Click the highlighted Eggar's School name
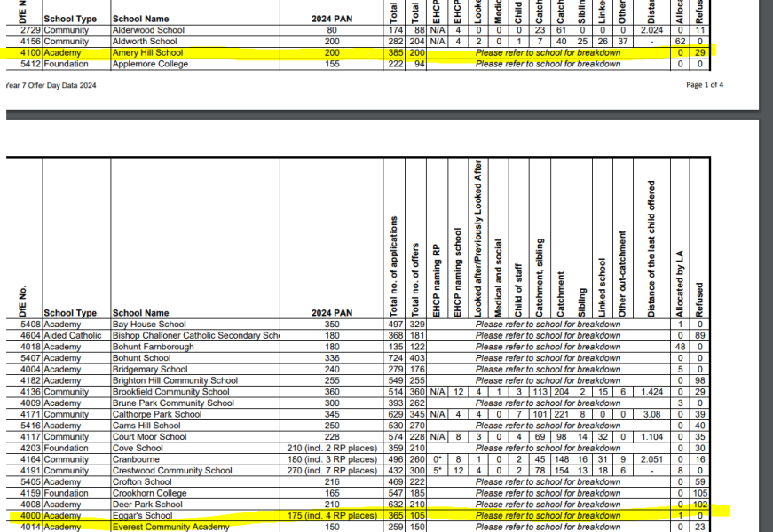The image size is (773, 532). pyautogui.click(x=142, y=516)
